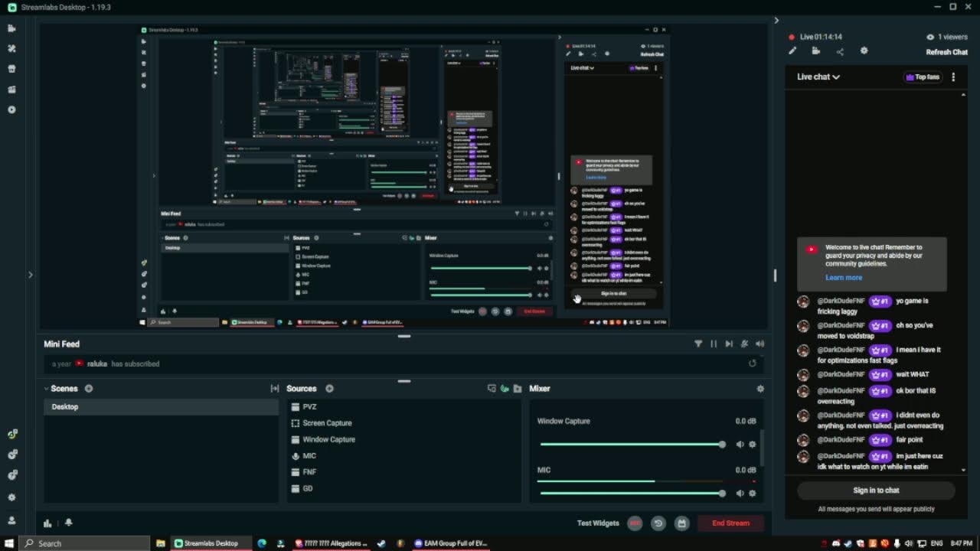The image size is (980, 551).
Task: Mute Mini Feed event sounds speaker
Action: 759,344
